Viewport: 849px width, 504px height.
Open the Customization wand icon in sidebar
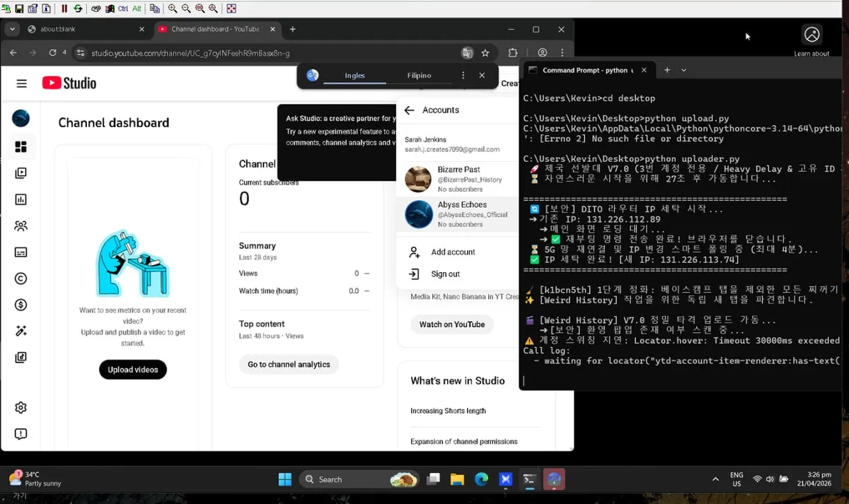(21, 331)
